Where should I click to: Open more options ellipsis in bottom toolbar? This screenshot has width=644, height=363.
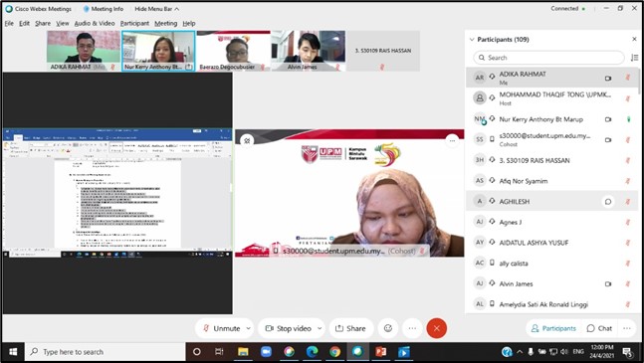click(412, 328)
